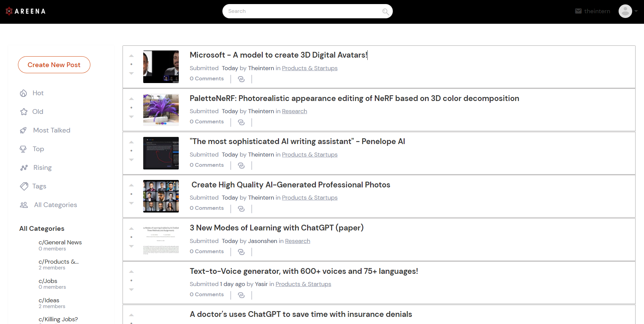Screen dimensions: 644x324
Task: Open Text-to-Voice generator post title
Action: [304, 271]
